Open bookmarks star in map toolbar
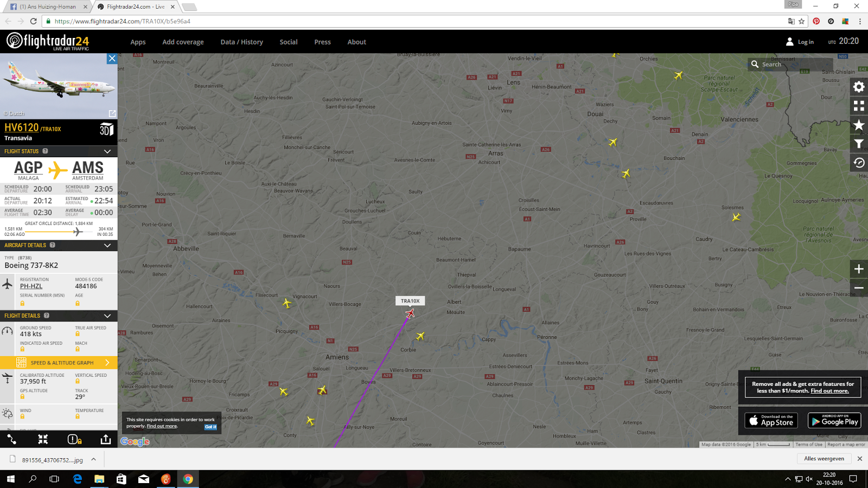This screenshot has height=488, width=868. (859, 125)
